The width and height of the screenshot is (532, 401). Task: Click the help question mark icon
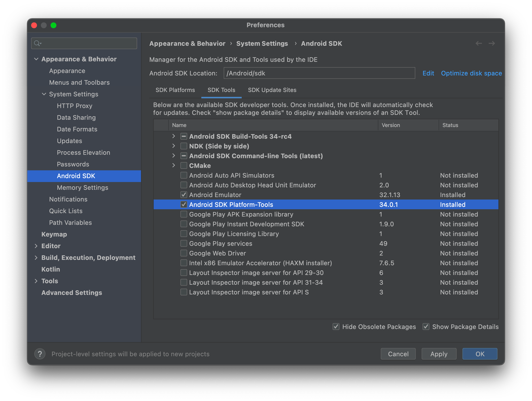(x=40, y=354)
